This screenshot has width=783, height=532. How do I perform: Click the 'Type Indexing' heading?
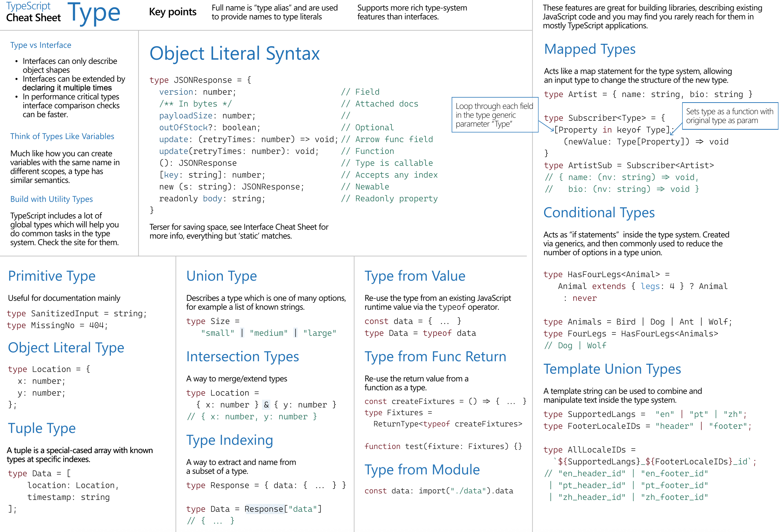(229, 441)
